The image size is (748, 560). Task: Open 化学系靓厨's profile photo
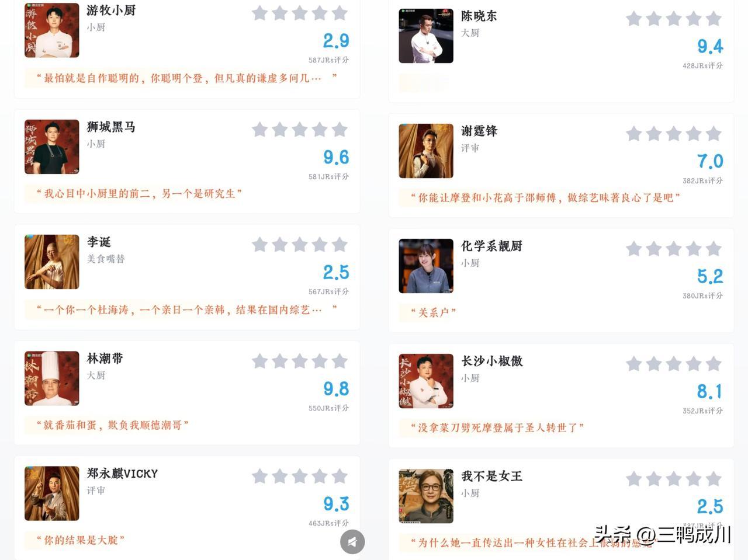(x=426, y=266)
